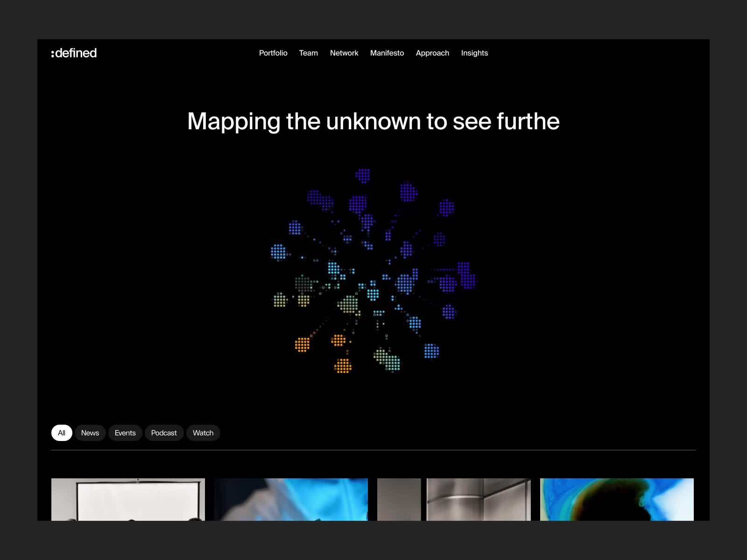Viewport: 747px width, 560px height.
Task: Open the Portfolio page
Action: (x=273, y=53)
